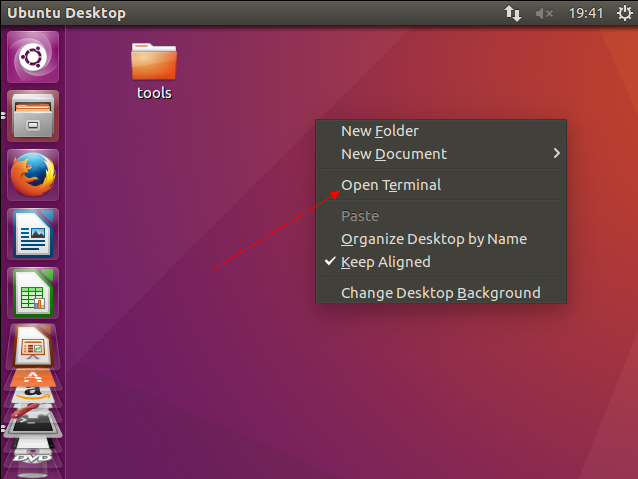The image size is (638, 479).
Task: Open the network connections indicator
Action: [513, 13]
